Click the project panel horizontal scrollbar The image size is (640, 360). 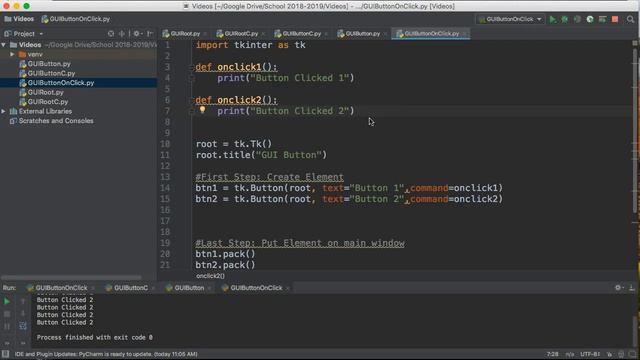point(72,277)
